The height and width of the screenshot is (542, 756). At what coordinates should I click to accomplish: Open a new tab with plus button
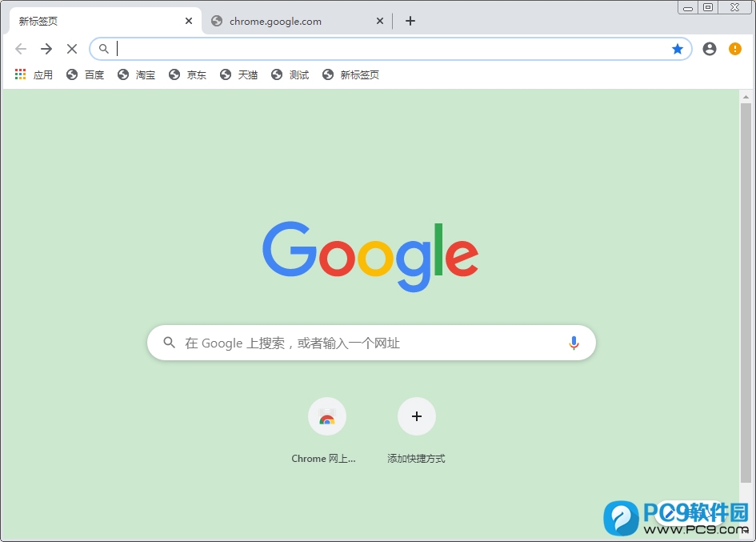click(410, 21)
